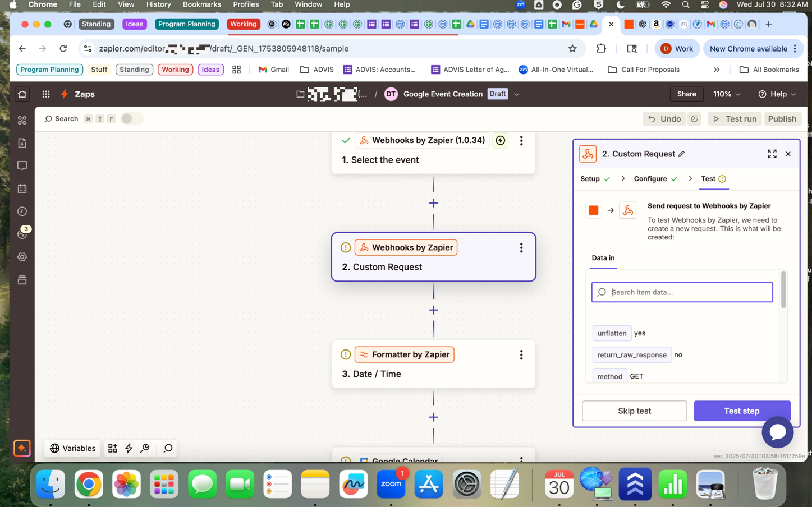Expand the Zap name Draft dropdown chevron

(x=516, y=94)
